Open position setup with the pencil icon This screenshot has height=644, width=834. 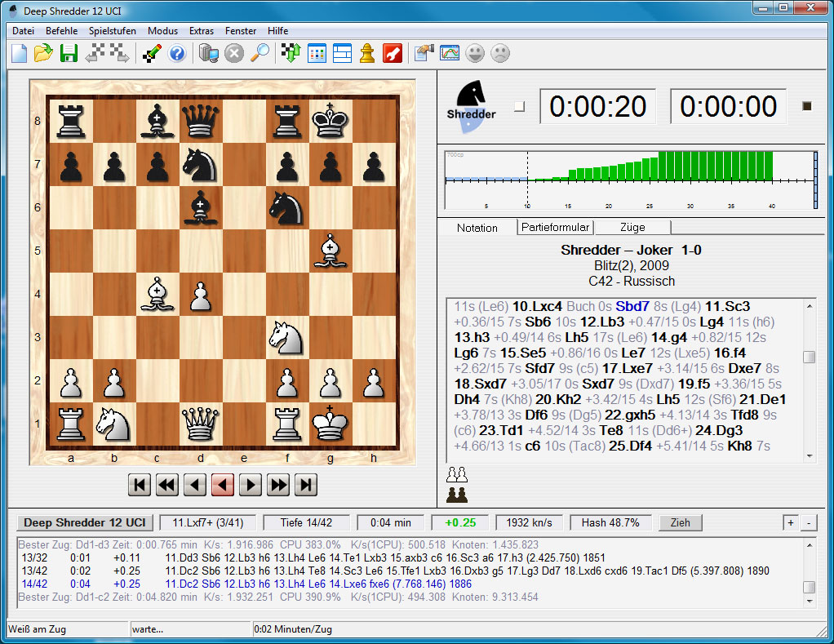click(x=152, y=53)
